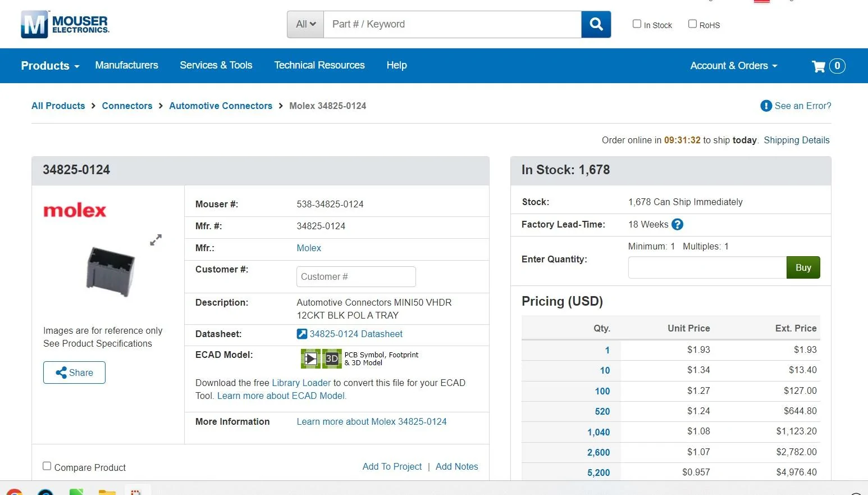This screenshot has width=868, height=495.
Task: Click the '18 Weeks' lead time value
Action: point(648,224)
